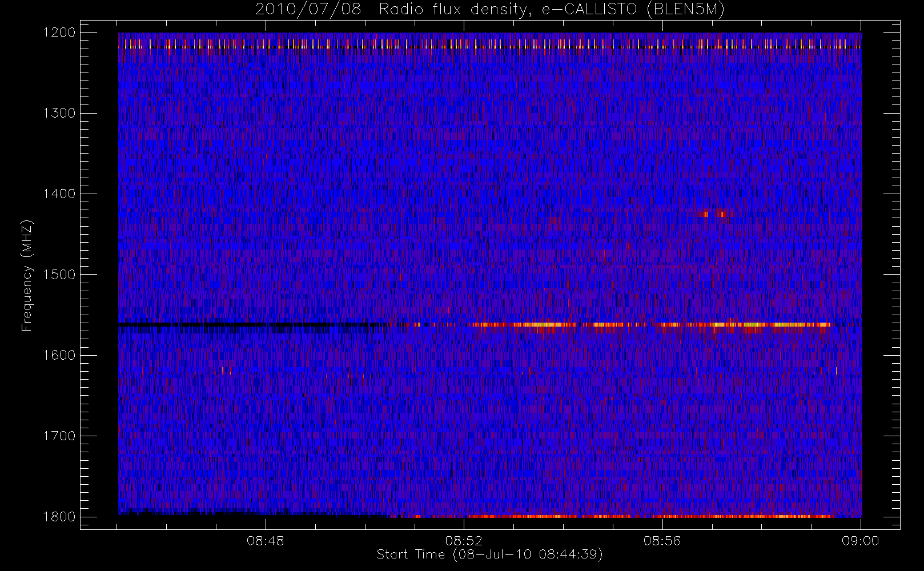Click the 1700 frequency tick label
The image size is (924, 571).
tap(59, 436)
